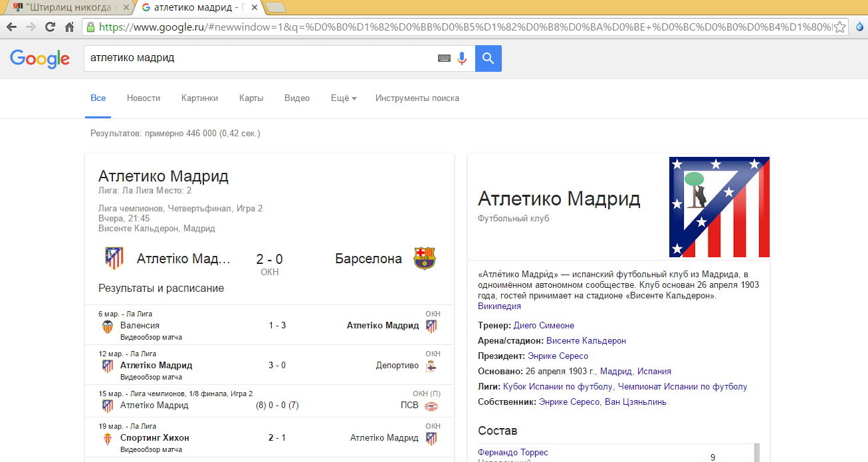Viewport: 868px width, 462px height.
Task: Open Видеообзор матча under Спортинг Хихон
Action: point(151,449)
